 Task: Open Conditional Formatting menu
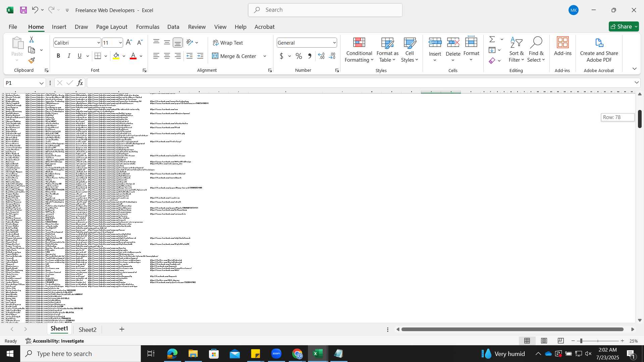pyautogui.click(x=359, y=50)
